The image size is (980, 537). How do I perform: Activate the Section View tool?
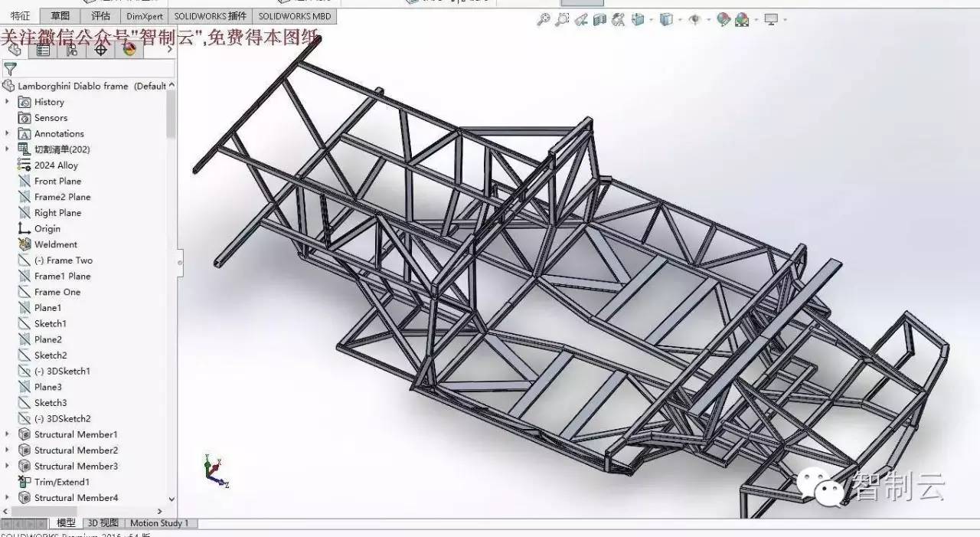point(599,20)
